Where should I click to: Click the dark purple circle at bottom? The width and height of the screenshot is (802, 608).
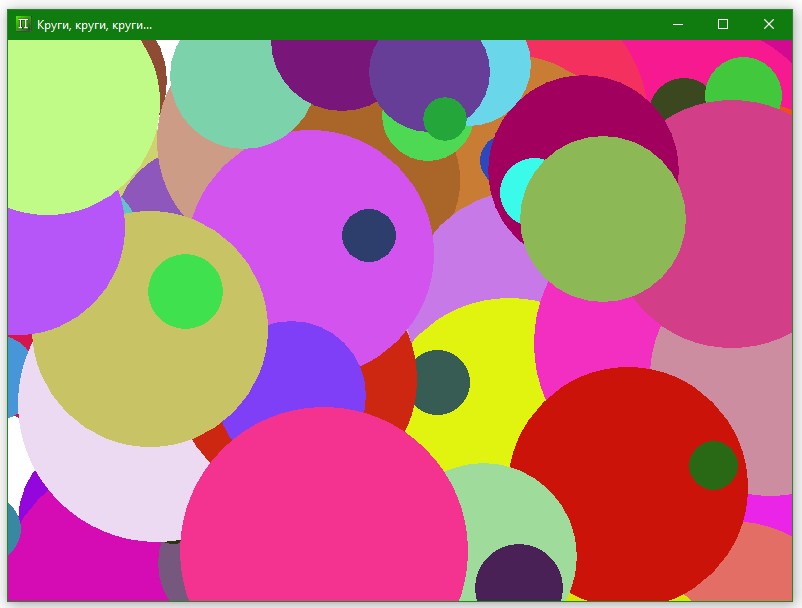519,573
